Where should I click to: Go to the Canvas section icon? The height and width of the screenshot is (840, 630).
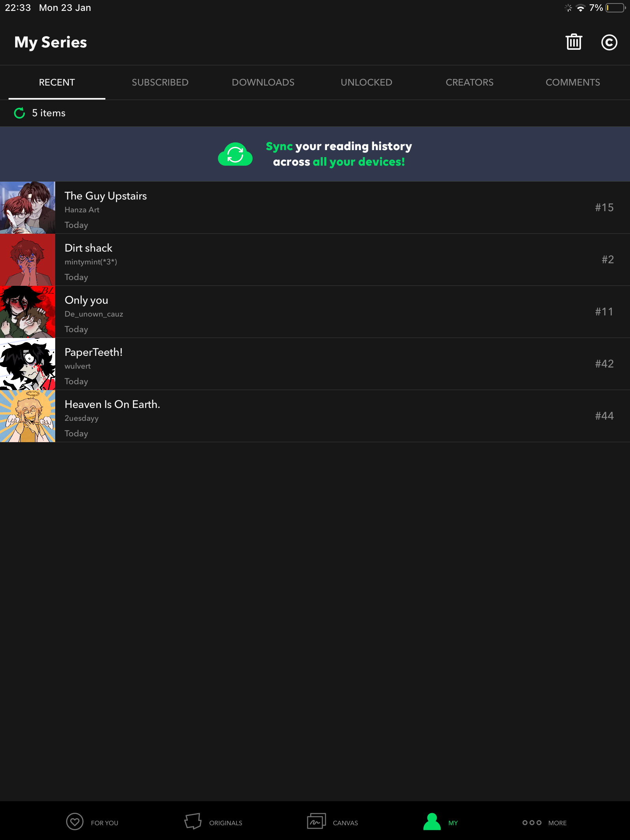(316, 822)
